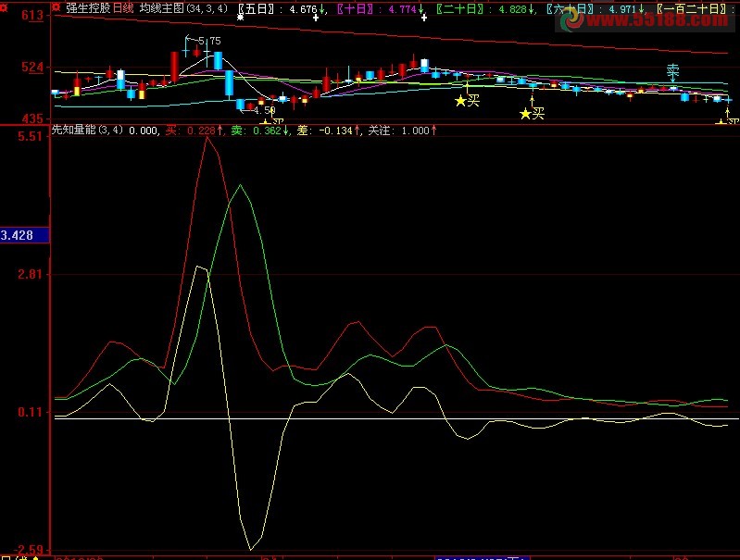Click the gear icon left of 强生控股
Screen dimensions: 740x560
pos(56,7)
